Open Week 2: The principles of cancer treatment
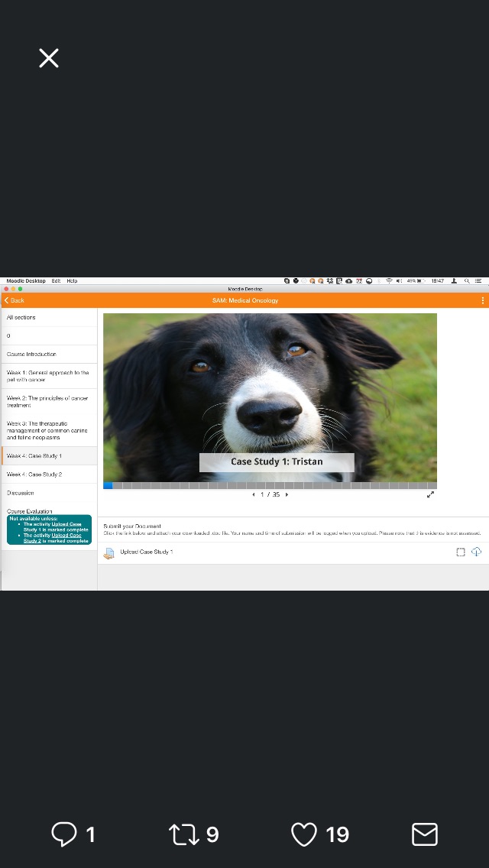 pos(50,401)
